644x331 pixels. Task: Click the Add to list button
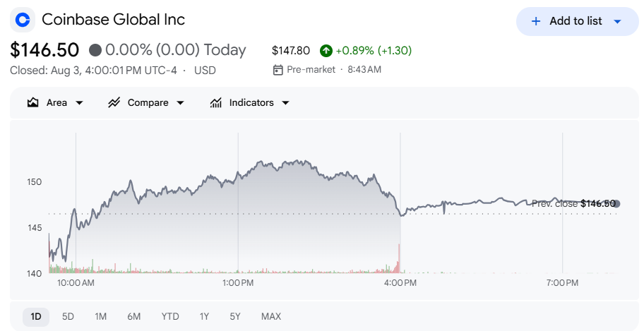pos(577,21)
